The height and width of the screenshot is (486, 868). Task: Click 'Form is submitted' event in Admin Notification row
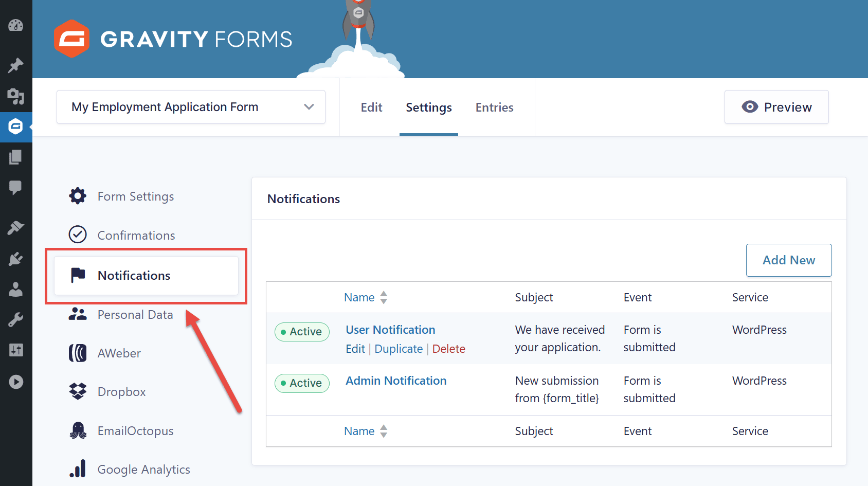[x=649, y=389]
